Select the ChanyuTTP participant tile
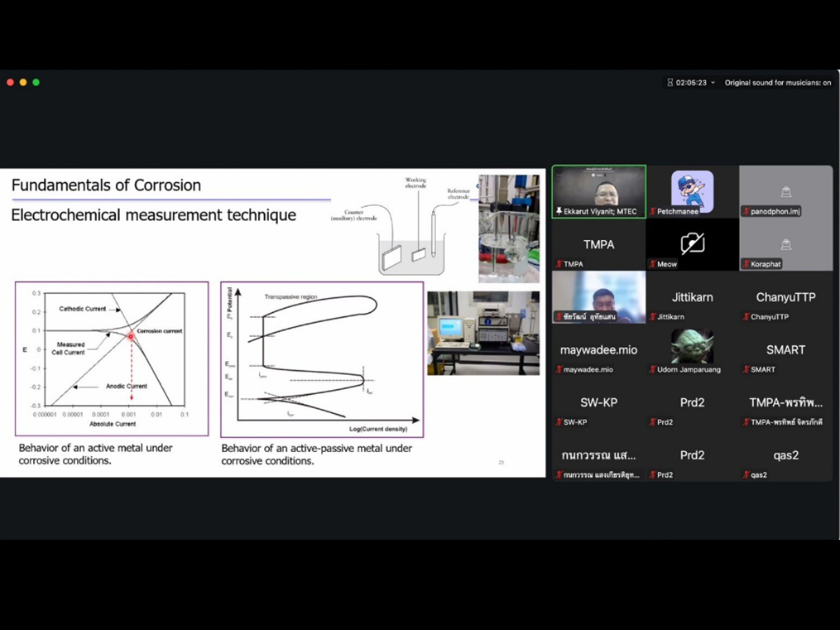The width and height of the screenshot is (840, 630). pos(785,298)
